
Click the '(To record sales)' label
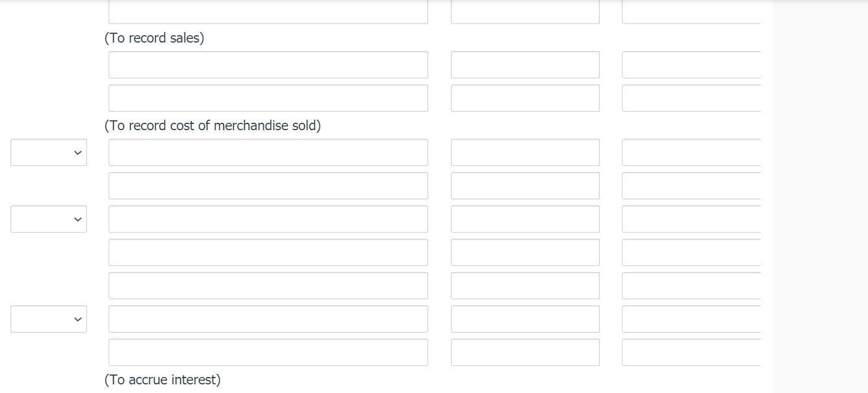(154, 38)
